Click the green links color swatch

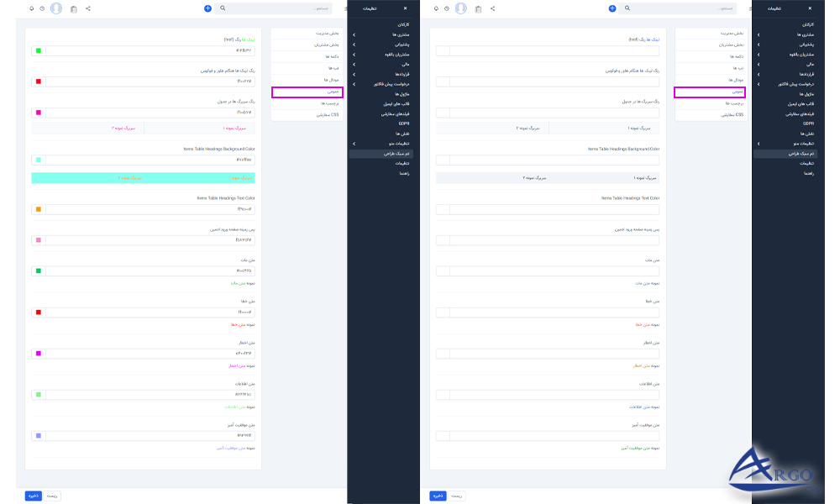[x=39, y=51]
